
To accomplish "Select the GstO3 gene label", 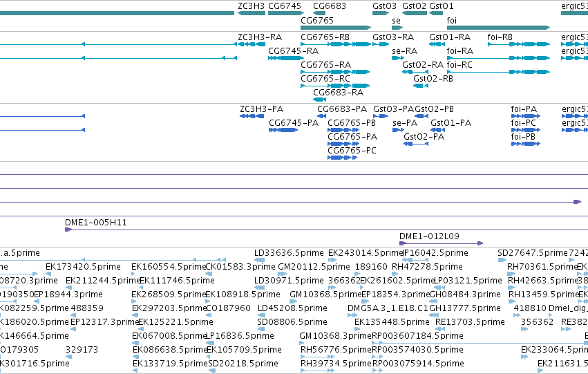I will pos(384,6).
